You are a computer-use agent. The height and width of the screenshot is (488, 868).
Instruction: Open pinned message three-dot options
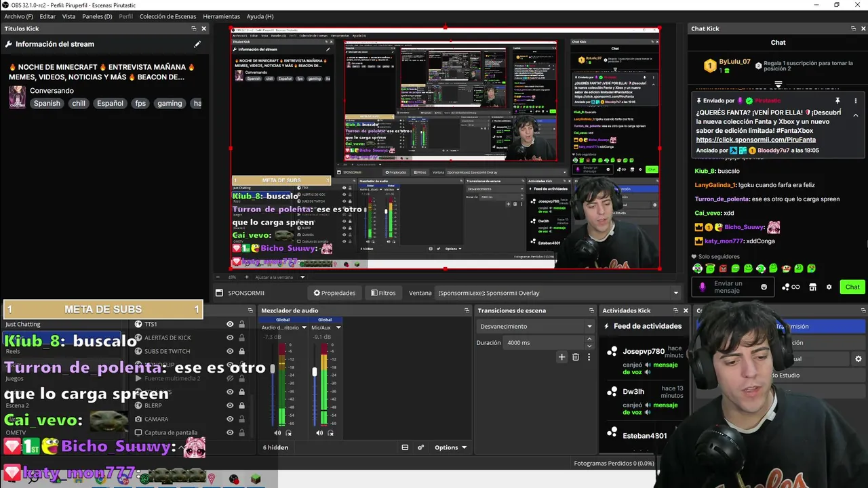point(855,101)
